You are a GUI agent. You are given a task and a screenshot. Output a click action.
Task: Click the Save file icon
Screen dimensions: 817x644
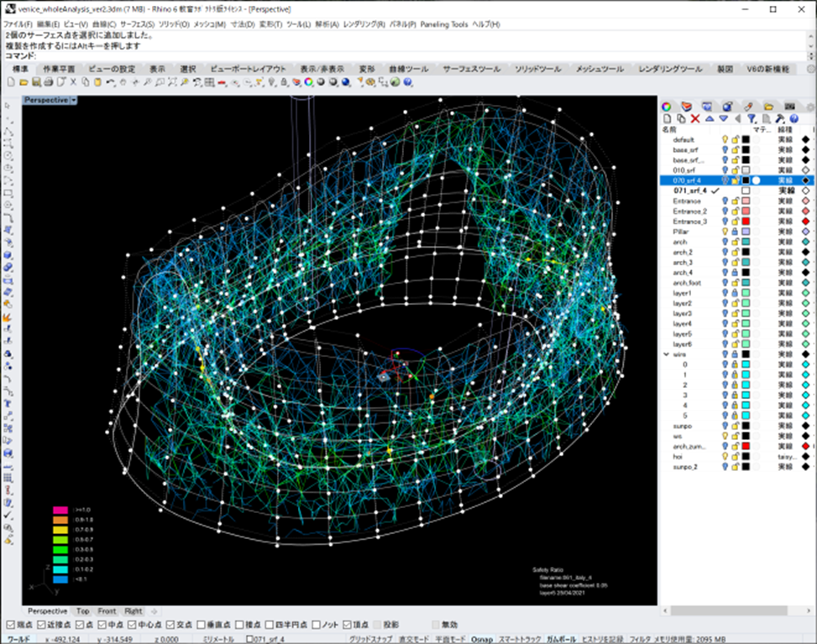36,82
